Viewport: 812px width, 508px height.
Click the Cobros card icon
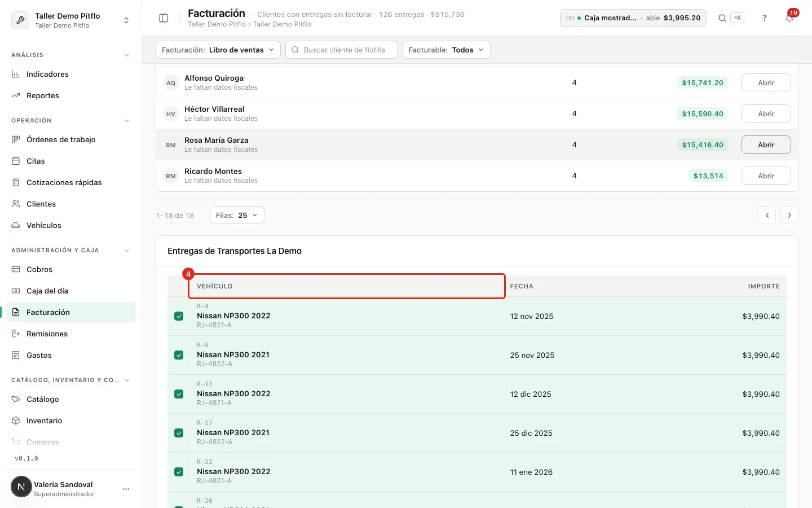click(16, 269)
